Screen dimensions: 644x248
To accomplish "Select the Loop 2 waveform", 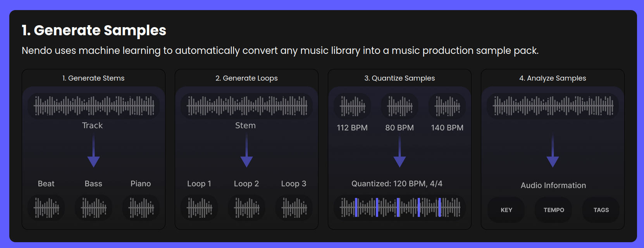I will click(246, 208).
